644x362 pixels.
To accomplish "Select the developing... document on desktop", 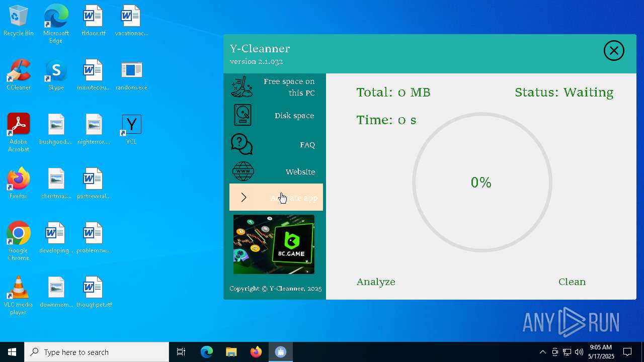I will pyautogui.click(x=56, y=238).
